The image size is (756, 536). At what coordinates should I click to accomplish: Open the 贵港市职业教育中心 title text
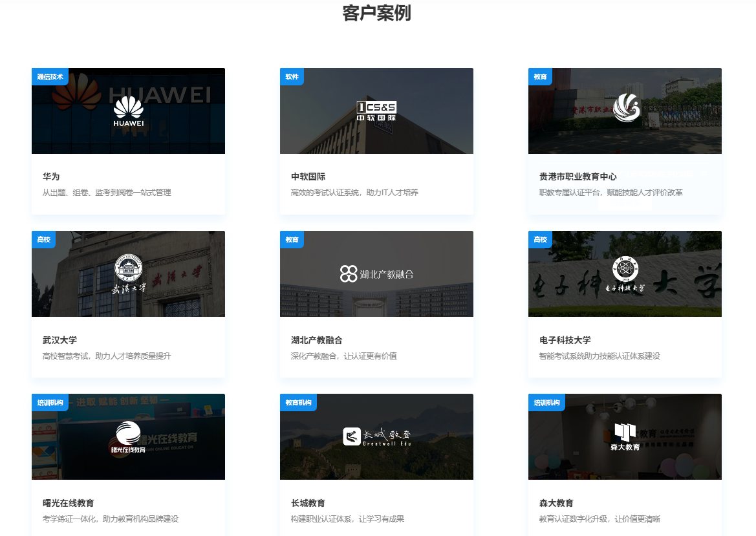click(x=578, y=177)
